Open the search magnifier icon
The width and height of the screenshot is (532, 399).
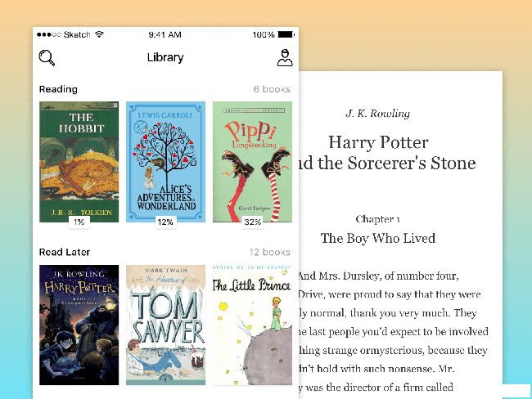47,57
